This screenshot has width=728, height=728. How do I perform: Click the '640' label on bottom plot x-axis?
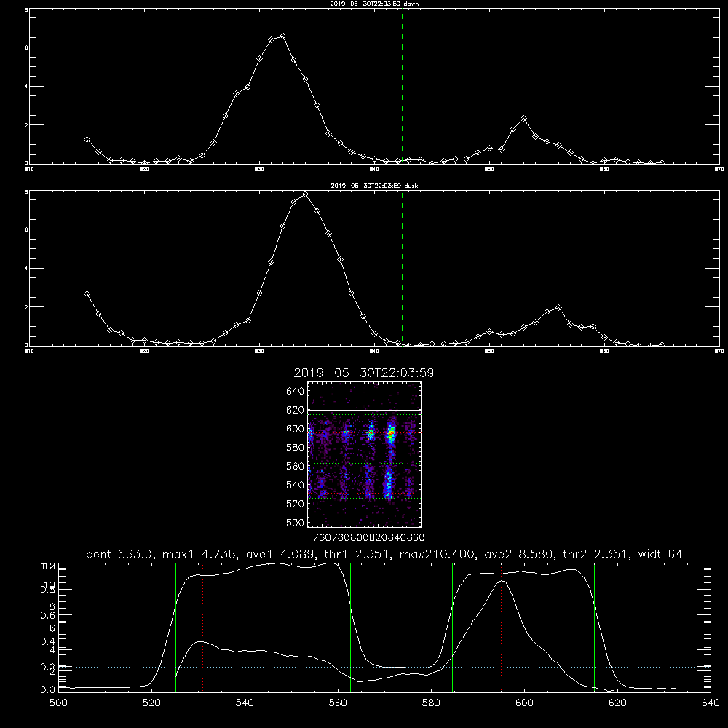(711, 703)
